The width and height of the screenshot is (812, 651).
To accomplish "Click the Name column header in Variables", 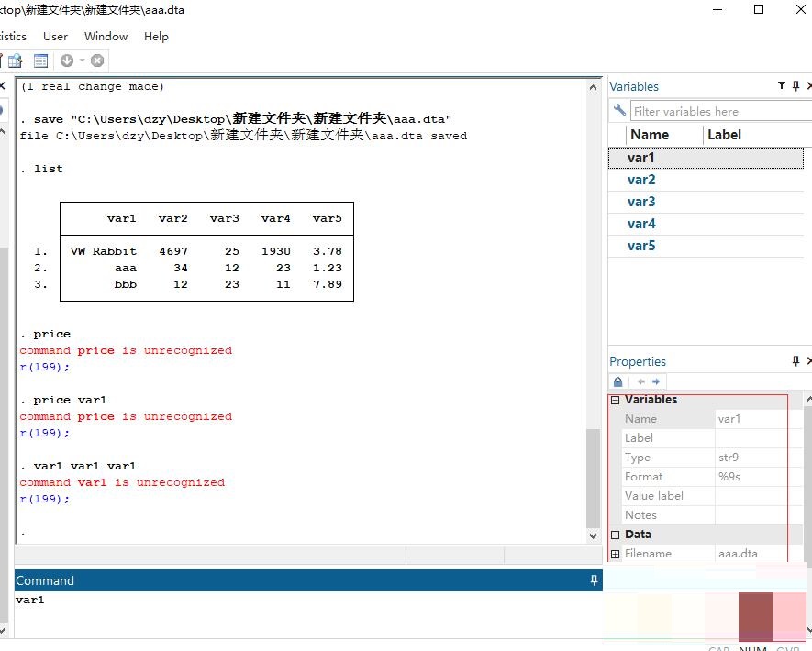I will (x=649, y=135).
